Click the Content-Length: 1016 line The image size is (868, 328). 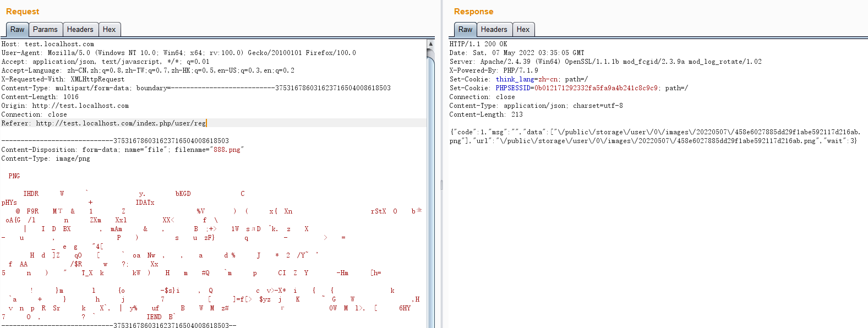point(40,97)
